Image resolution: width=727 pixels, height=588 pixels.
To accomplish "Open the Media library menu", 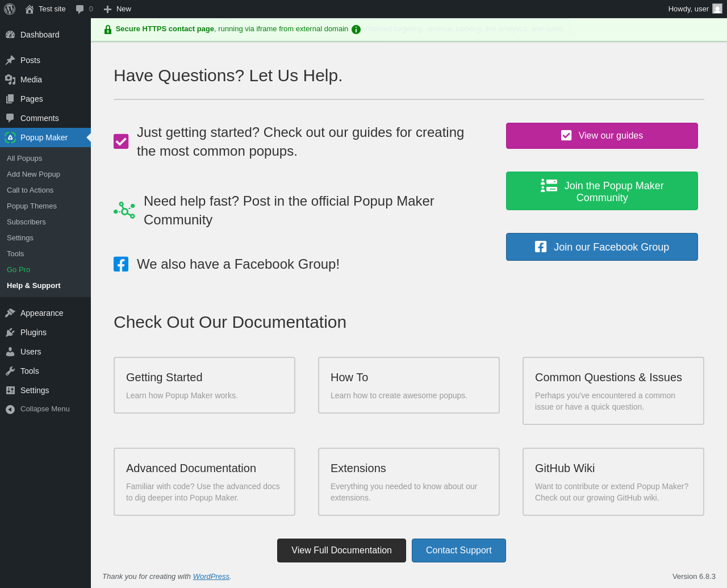I will click(x=45, y=80).
